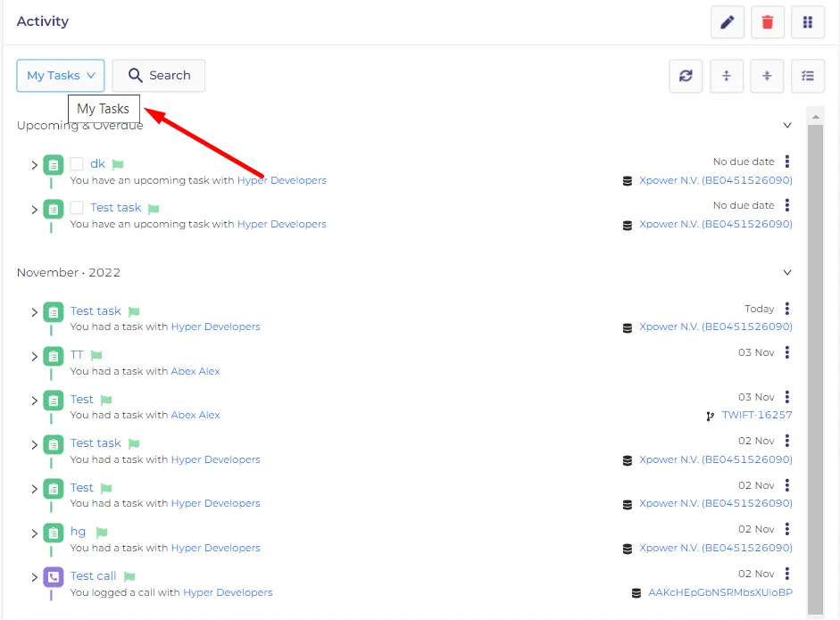Click the grid dots icon in Activity header
The height and width of the screenshot is (620, 840).
807,22
